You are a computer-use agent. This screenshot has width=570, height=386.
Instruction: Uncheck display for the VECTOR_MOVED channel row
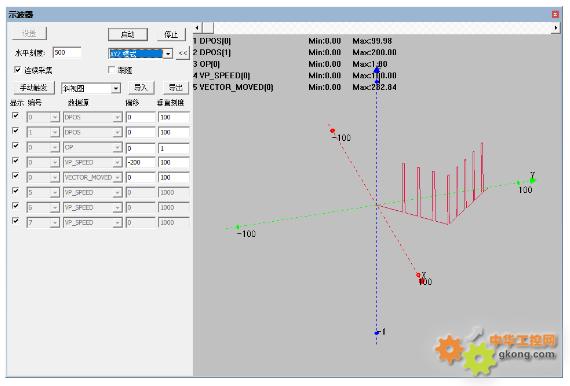point(16,176)
